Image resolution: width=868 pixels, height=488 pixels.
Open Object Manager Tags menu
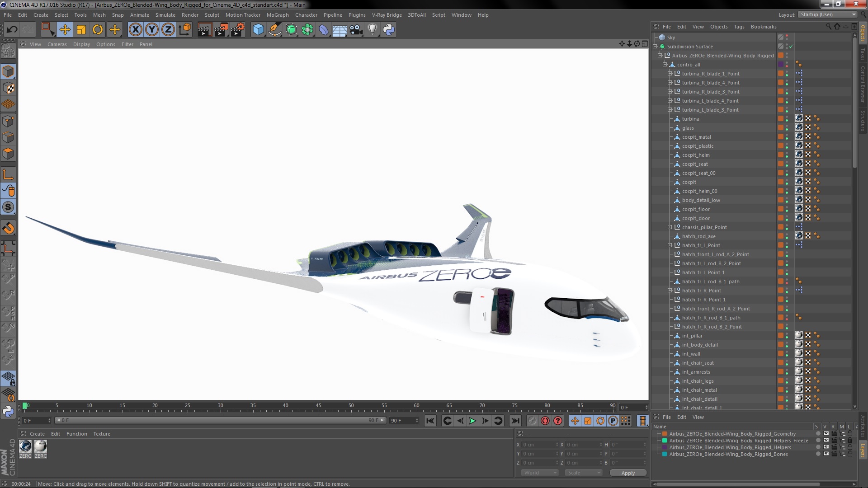coord(739,27)
